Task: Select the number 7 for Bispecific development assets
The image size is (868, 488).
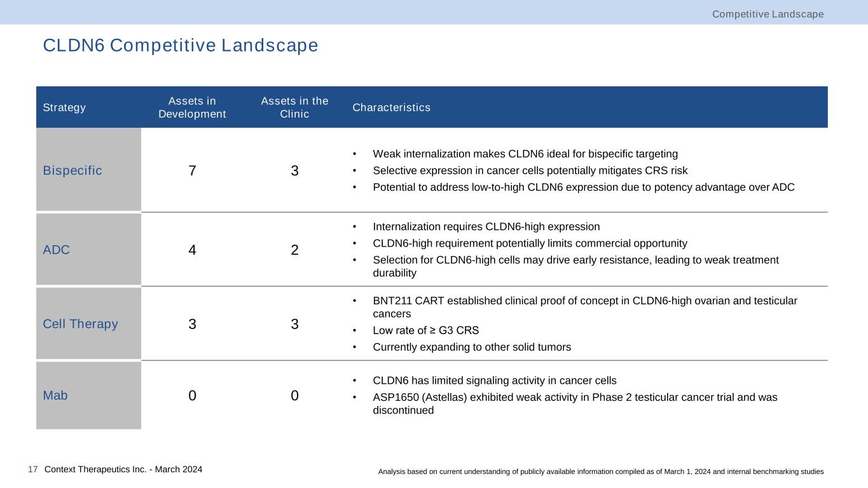Action: click(x=192, y=171)
